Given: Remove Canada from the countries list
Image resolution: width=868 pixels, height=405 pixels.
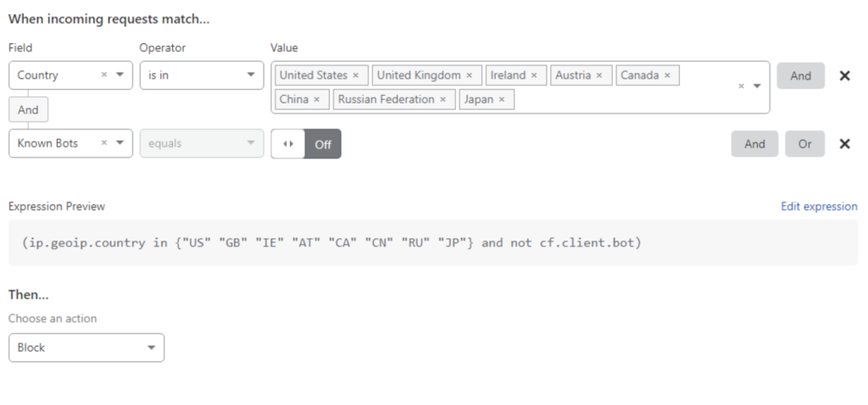Looking at the screenshot, I should [666, 75].
